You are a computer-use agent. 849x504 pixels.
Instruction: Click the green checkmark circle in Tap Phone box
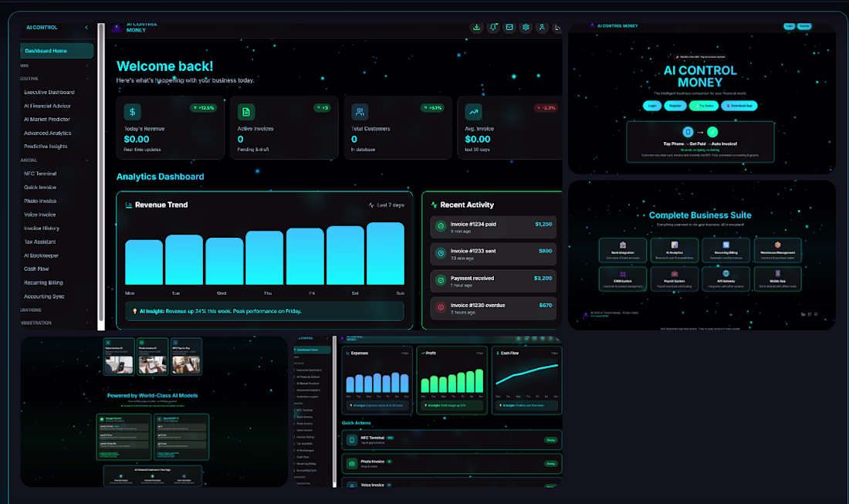(x=712, y=131)
